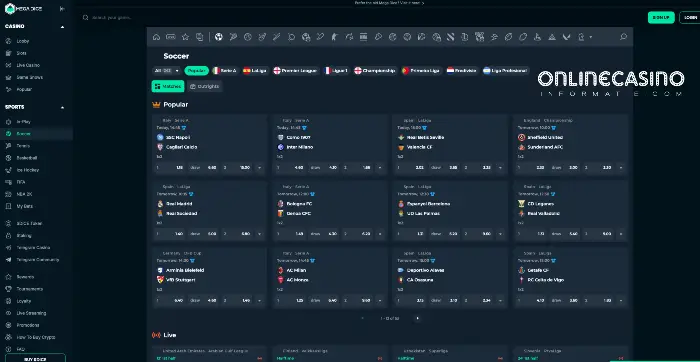Click the bet slip icon in toolbar
Image resolution: width=700 pixels, height=362 pixels.
click(x=200, y=37)
